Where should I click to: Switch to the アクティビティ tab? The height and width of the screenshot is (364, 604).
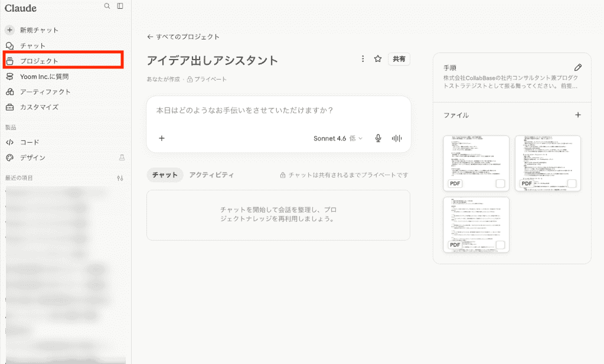point(211,175)
